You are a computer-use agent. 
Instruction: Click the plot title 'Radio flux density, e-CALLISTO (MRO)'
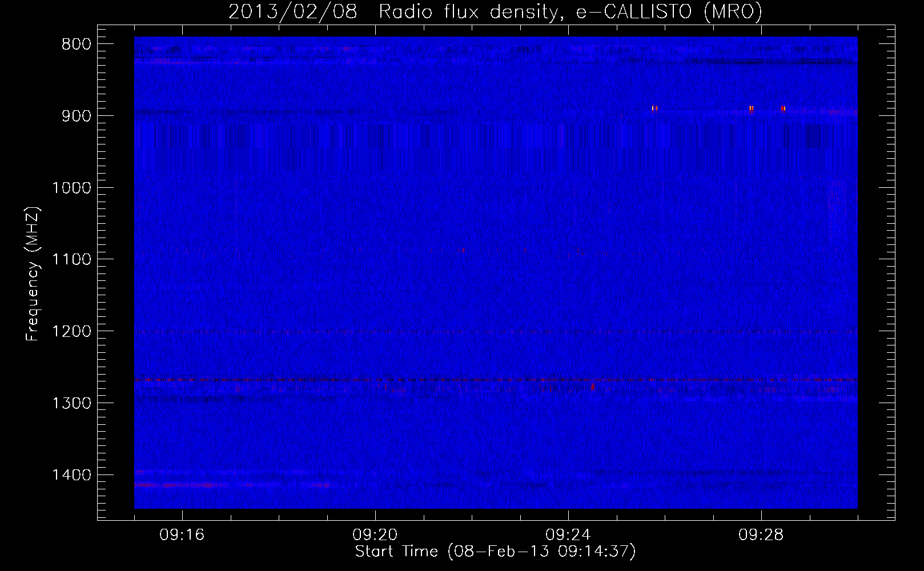click(571, 11)
